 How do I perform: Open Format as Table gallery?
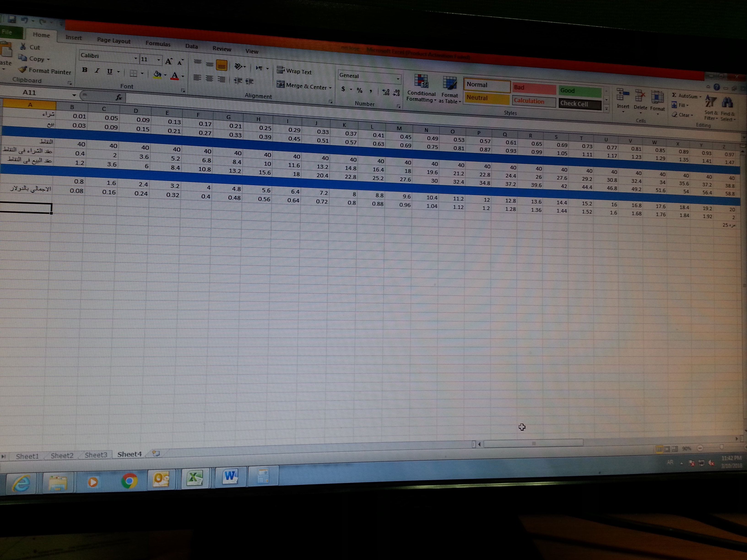[449, 90]
